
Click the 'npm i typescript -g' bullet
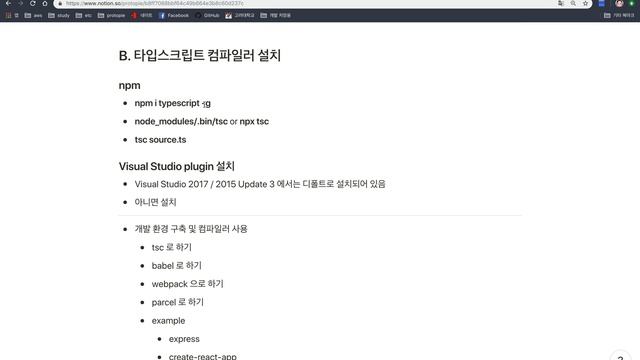(x=173, y=103)
